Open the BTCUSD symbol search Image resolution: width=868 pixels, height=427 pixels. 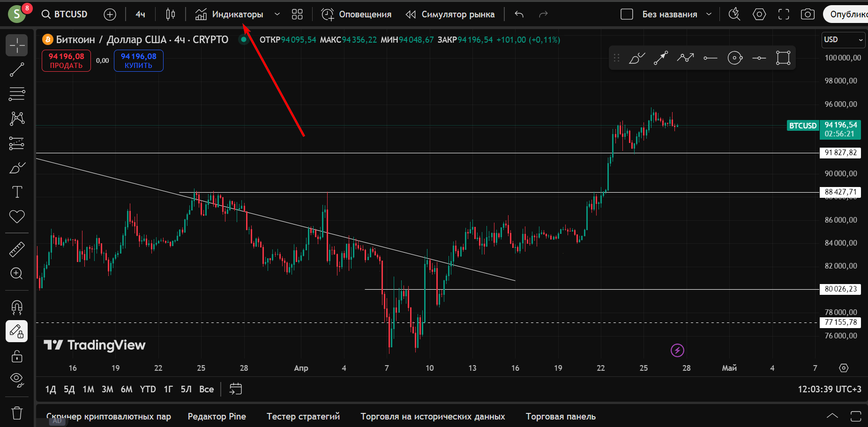point(65,15)
